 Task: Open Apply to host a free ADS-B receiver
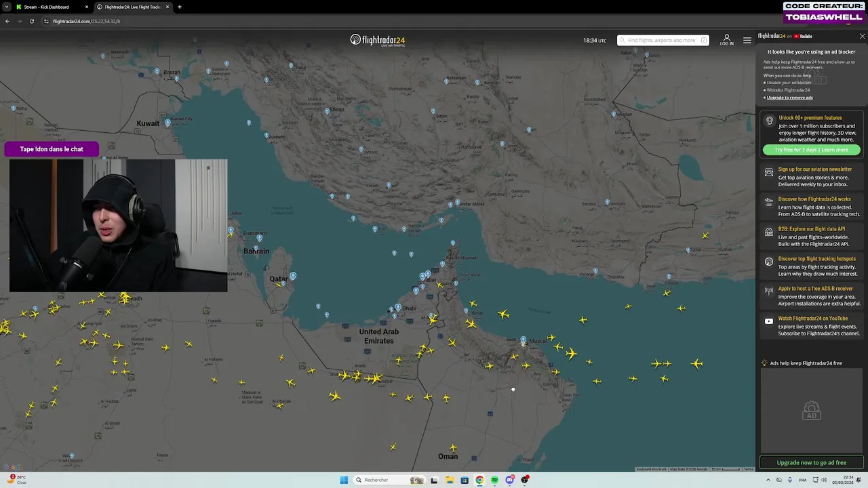[815, 289]
